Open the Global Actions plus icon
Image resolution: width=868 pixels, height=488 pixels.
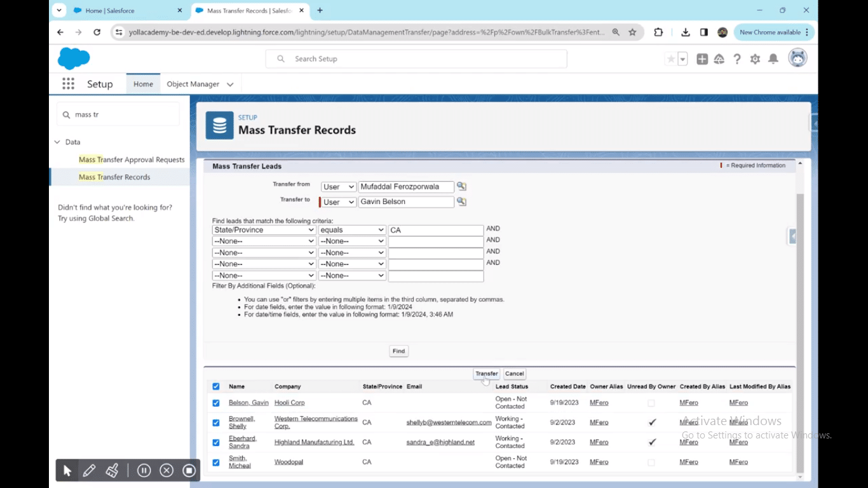702,59
